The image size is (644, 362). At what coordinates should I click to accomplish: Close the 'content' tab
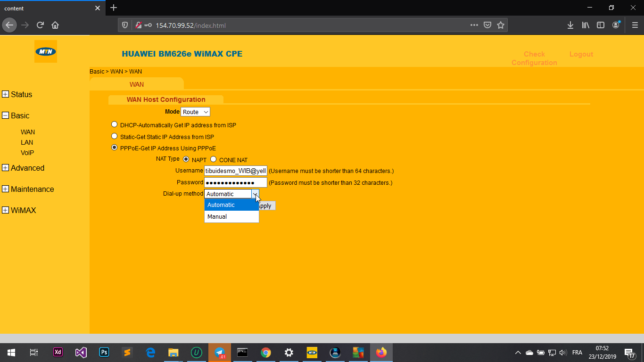(98, 8)
